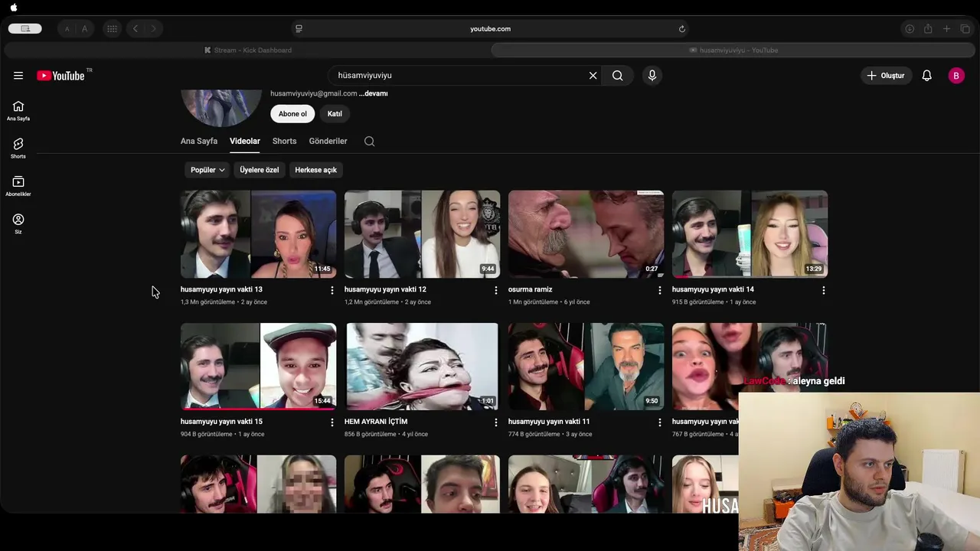
Task: Click the Oluştur create button
Action: point(886,76)
